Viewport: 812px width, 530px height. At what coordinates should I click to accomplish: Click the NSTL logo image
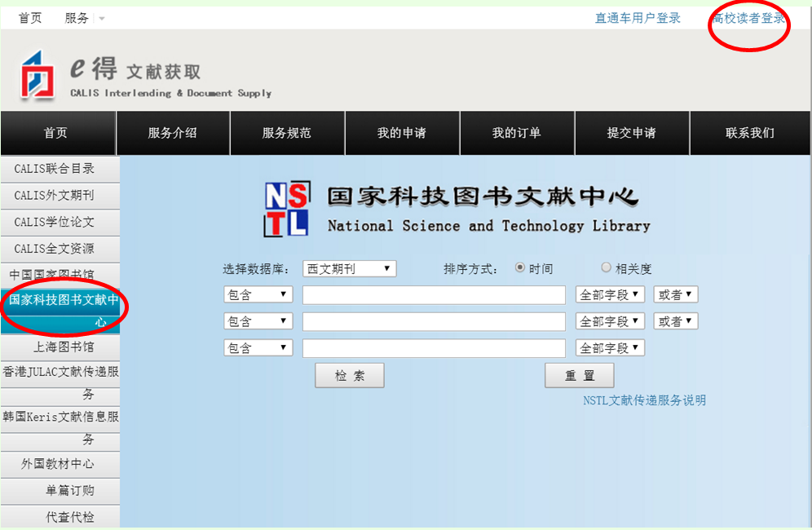point(288,209)
